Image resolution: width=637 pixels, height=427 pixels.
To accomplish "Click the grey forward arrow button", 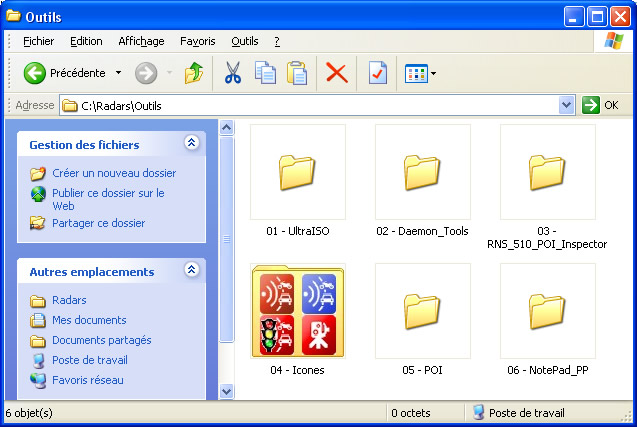I will coord(146,73).
